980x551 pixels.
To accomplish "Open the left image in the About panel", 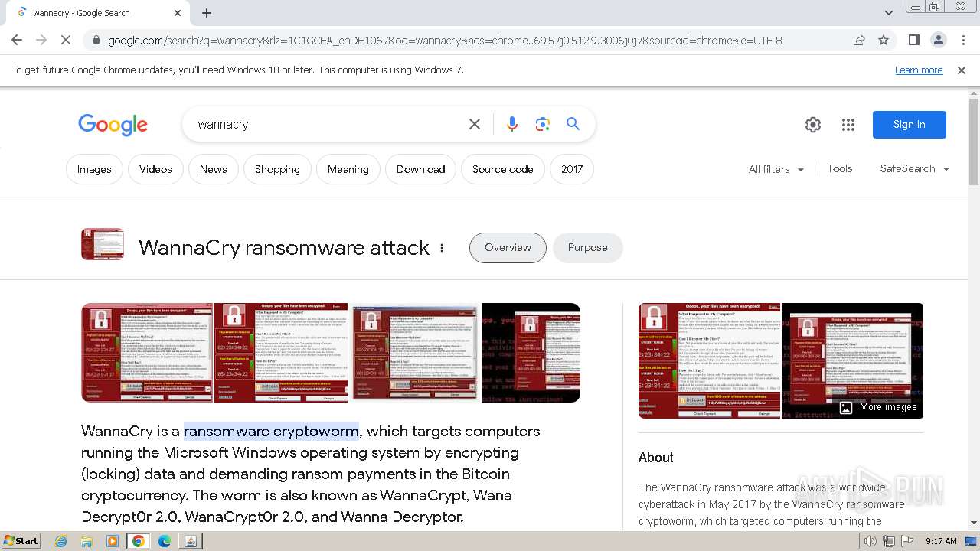I will [709, 360].
